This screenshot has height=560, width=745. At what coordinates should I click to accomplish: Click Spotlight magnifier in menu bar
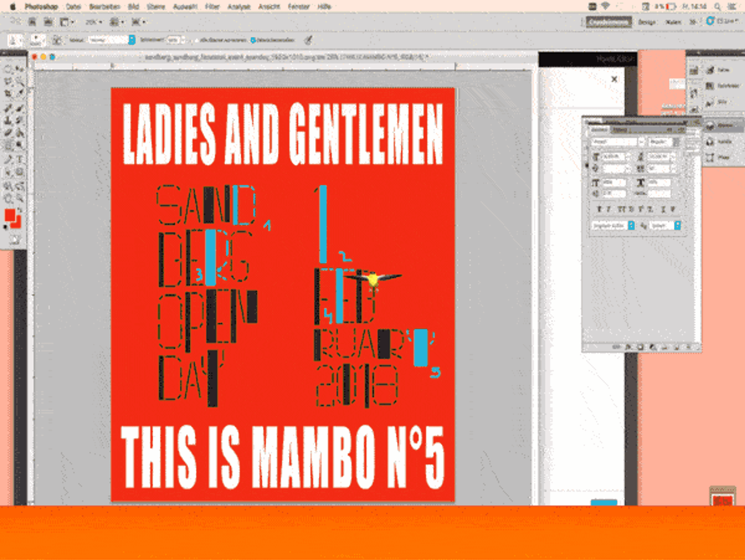717,6
